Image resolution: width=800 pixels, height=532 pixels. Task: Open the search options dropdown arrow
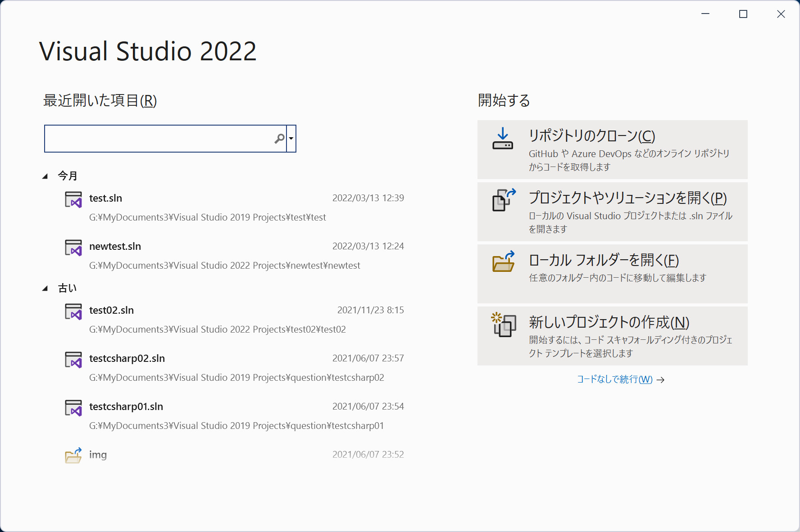tap(291, 139)
